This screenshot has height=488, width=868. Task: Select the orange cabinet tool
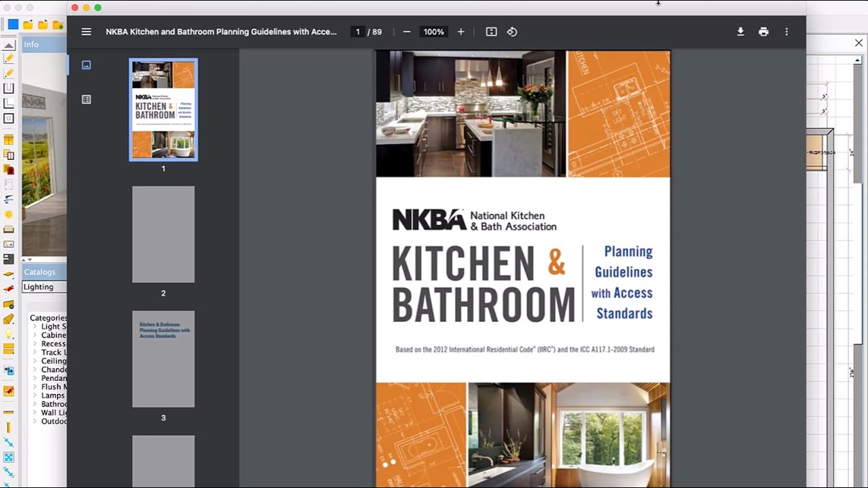click(x=9, y=140)
